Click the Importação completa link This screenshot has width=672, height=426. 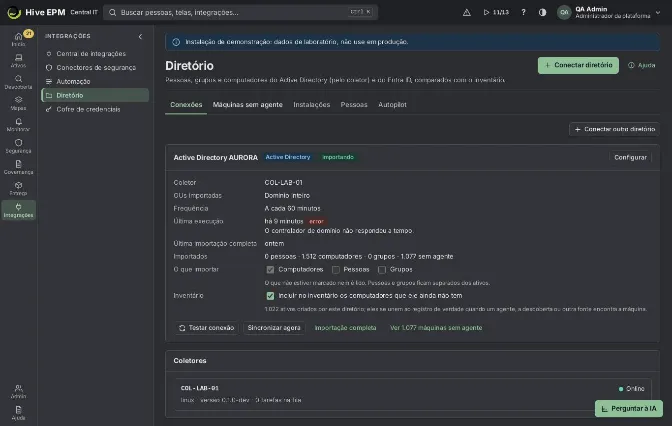point(345,328)
